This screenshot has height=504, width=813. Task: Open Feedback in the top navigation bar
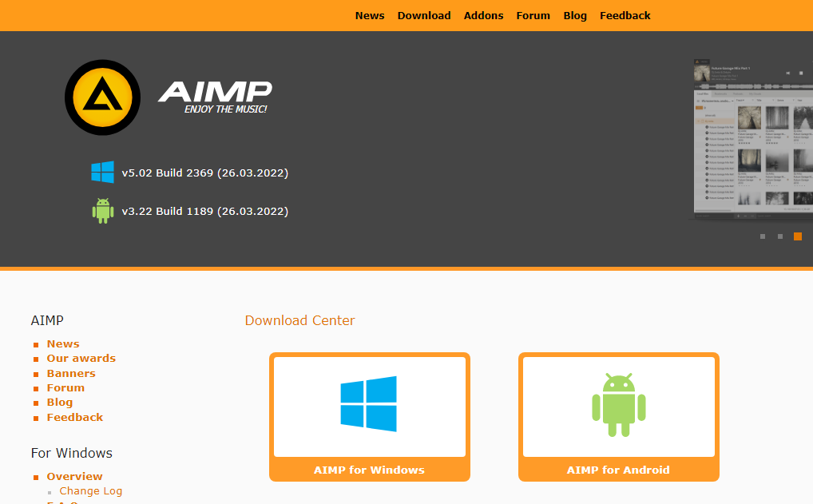625,15
